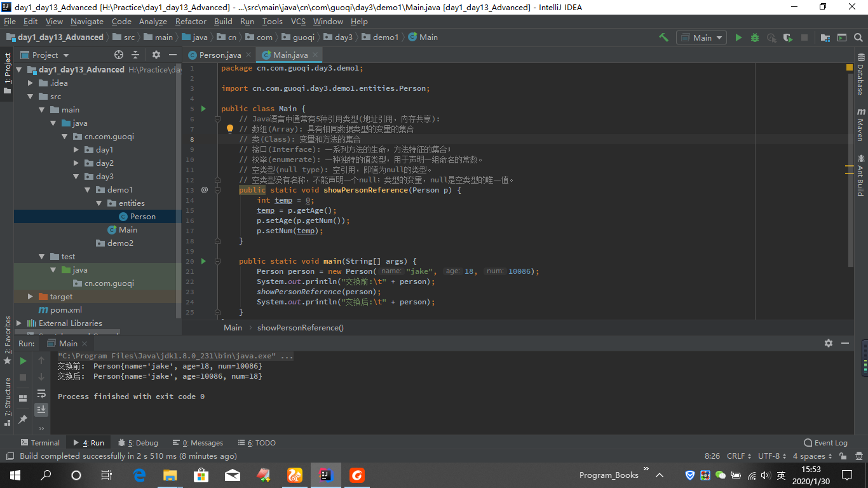Viewport: 868px width, 488px height.
Task: Open the Terminal tool tab
Action: click(39, 443)
